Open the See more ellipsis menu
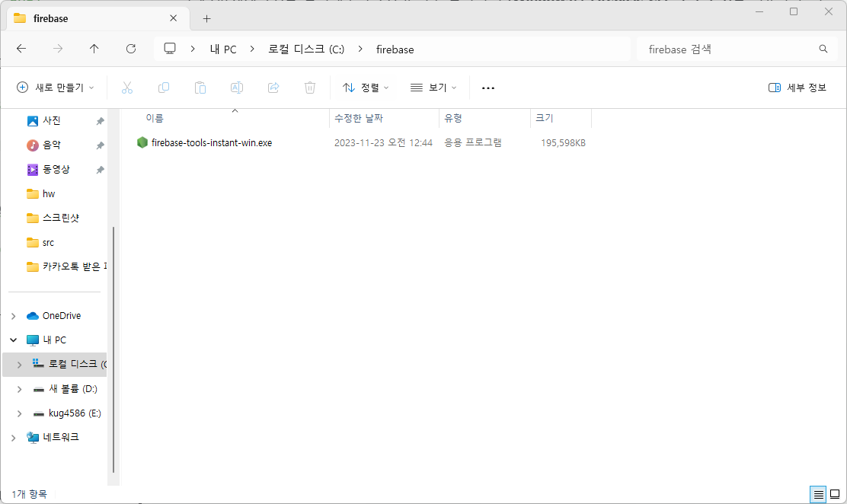The image size is (847, 504). tap(487, 88)
